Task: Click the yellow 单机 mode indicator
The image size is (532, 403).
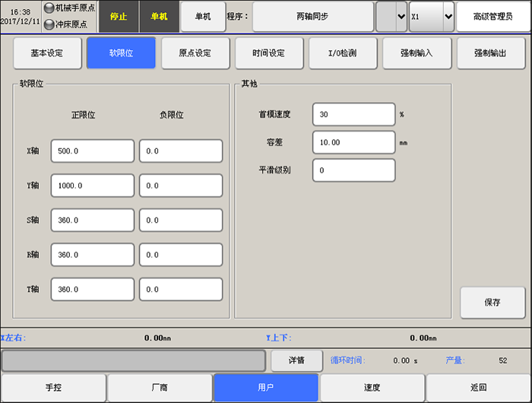Action: pyautogui.click(x=159, y=16)
